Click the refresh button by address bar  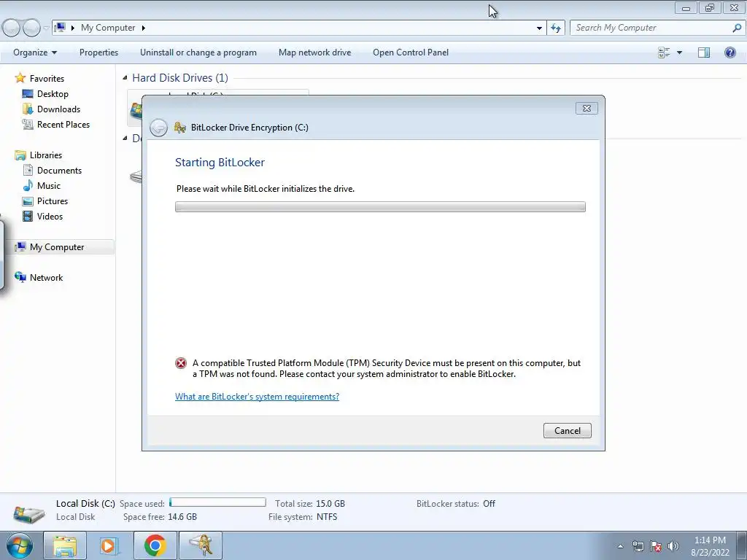pos(555,28)
